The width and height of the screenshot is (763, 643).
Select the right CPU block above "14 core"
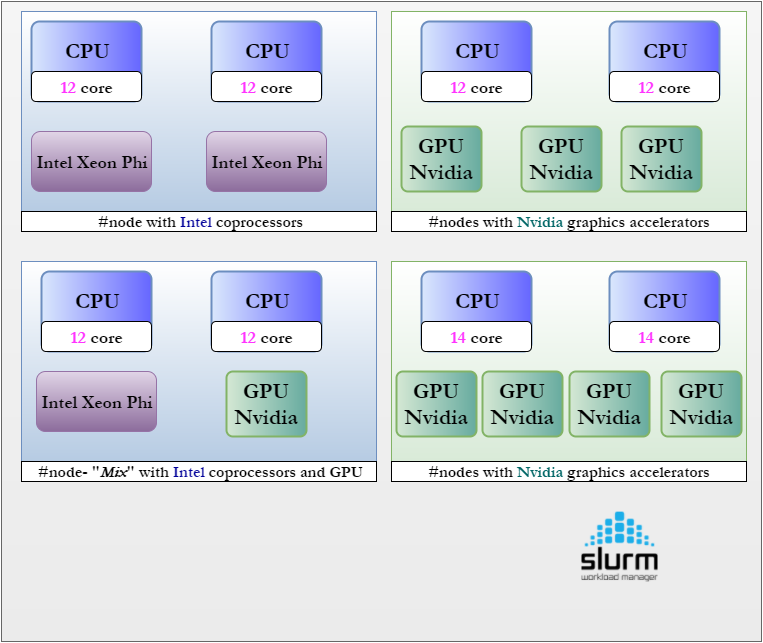(x=665, y=297)
